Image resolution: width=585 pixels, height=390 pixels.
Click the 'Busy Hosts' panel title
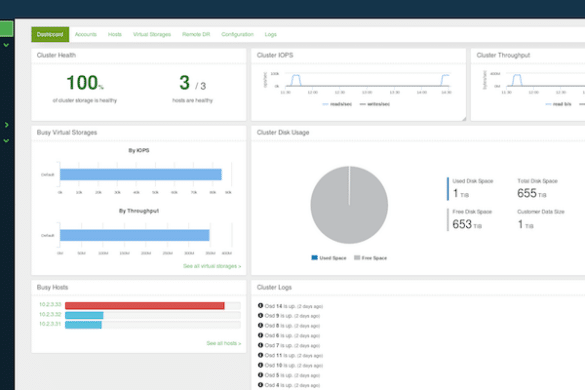coord(52,287)
